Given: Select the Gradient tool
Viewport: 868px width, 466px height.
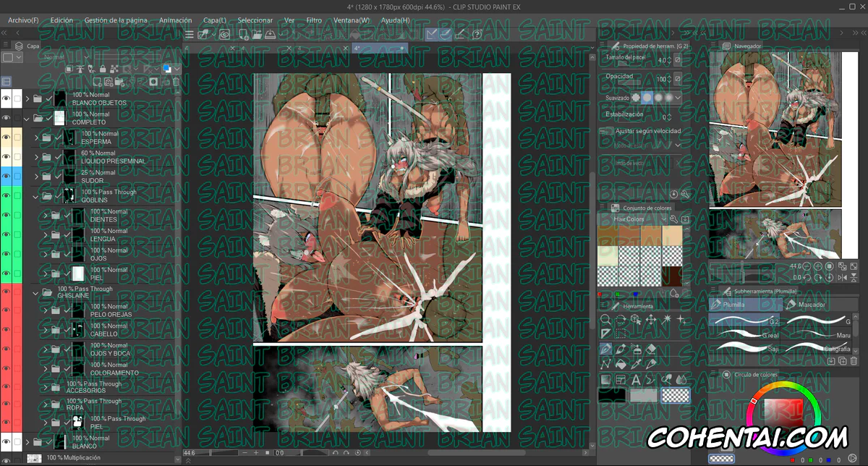Looking at the screenshot, I should click(x=605, y=379).
